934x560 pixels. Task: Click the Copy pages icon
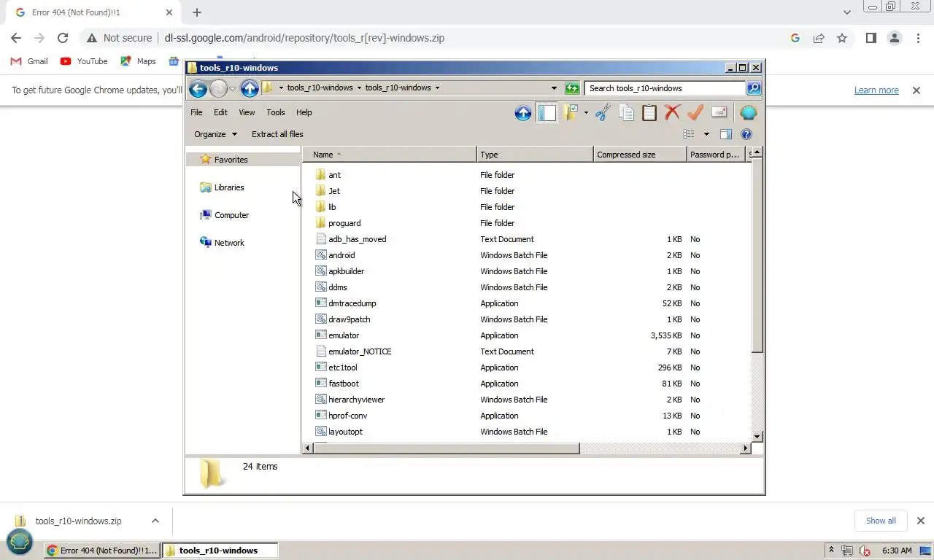point(626,113)
